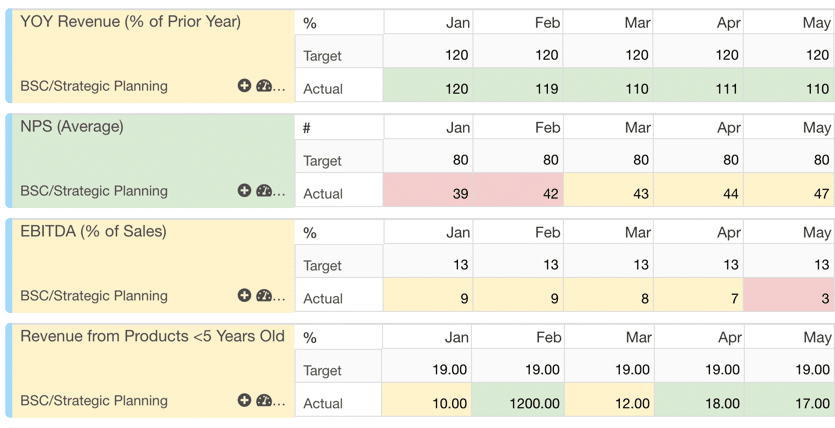Click the plus icon in NPS (Average) row
Viewport: 835px width, 428px height.
(244, 191)
